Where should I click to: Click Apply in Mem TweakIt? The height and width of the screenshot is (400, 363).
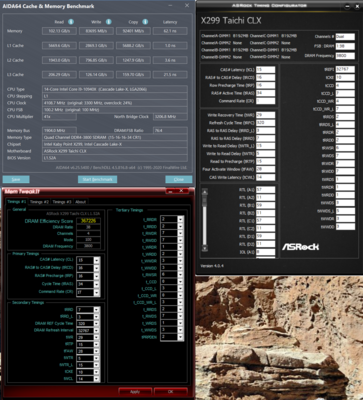pos(135,391)
